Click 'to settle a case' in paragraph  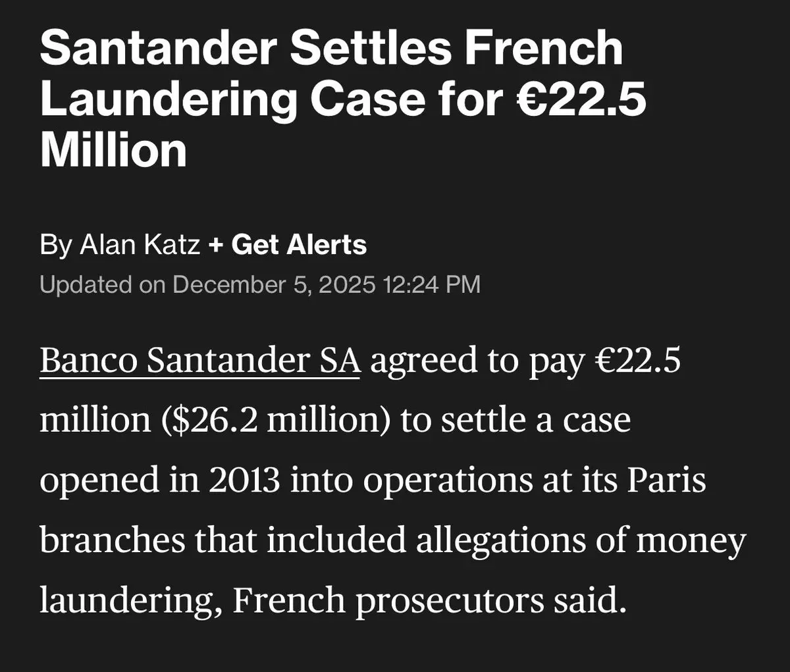coord(515,421)
